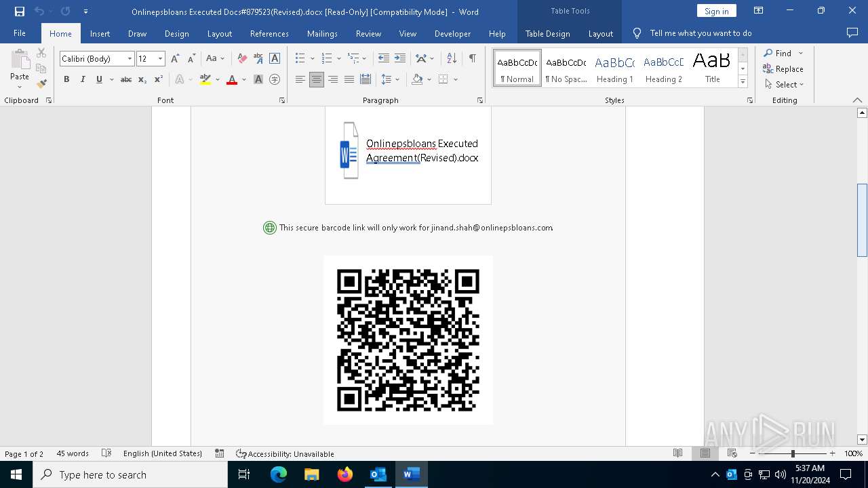Switch to the References tab

(x=269, y=33)
